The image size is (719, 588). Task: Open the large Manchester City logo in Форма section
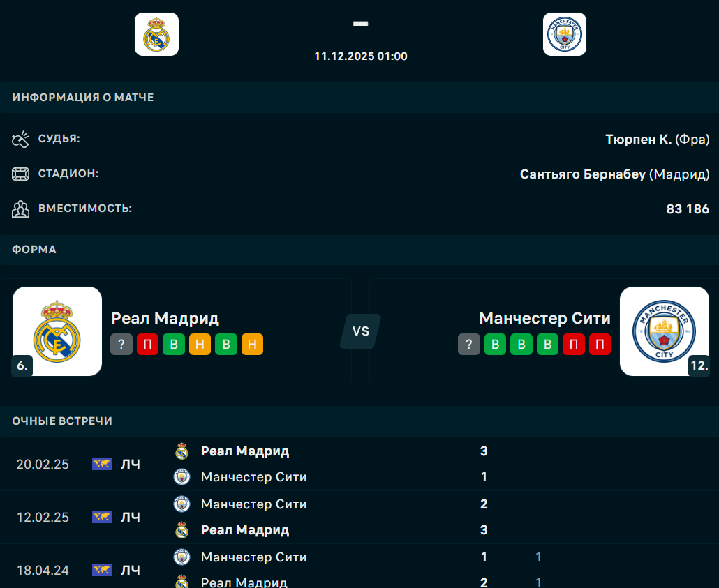(x=664, y=331)
